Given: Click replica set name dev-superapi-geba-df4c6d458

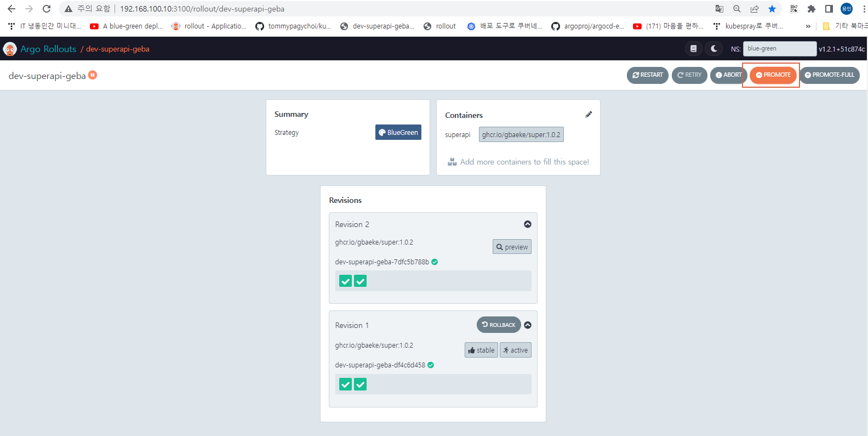Looking at the screenshot, I should click(380, 365).
